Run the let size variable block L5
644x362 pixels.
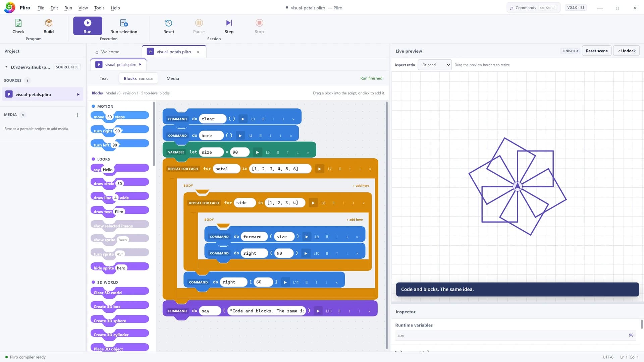click(257, 152)
